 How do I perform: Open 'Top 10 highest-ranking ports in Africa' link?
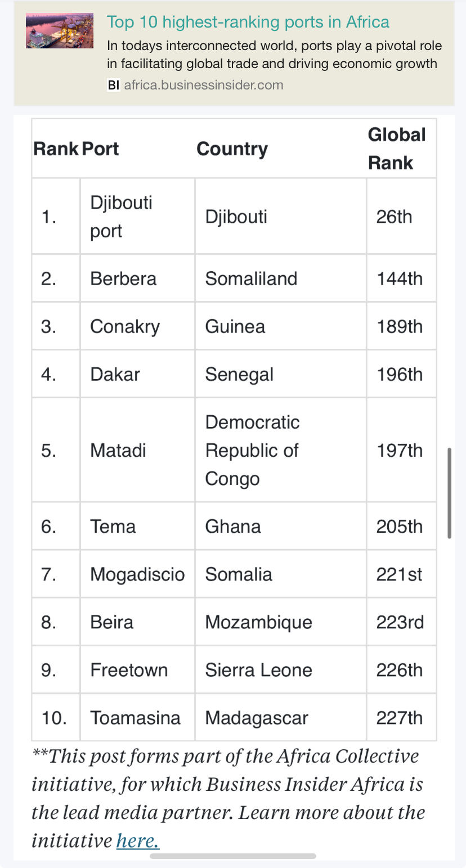pyautogui.click(x=248, y=22)
